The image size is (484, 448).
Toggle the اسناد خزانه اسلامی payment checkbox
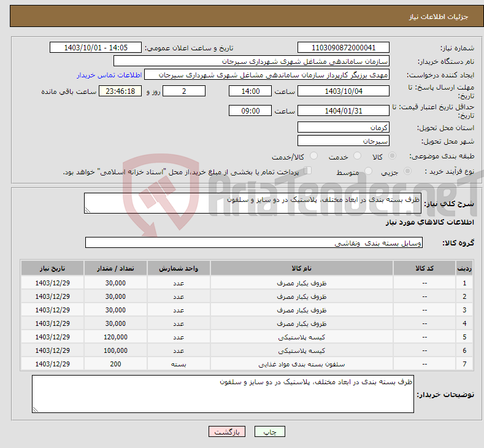click(308, 171)
